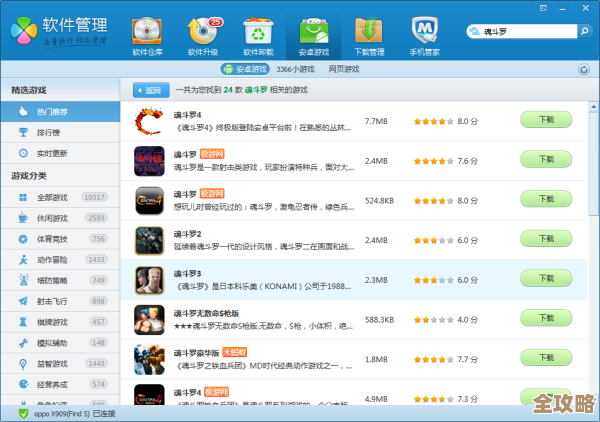Open 手机管家 shield icon
The image size is (600, 422).
[425, 37]
